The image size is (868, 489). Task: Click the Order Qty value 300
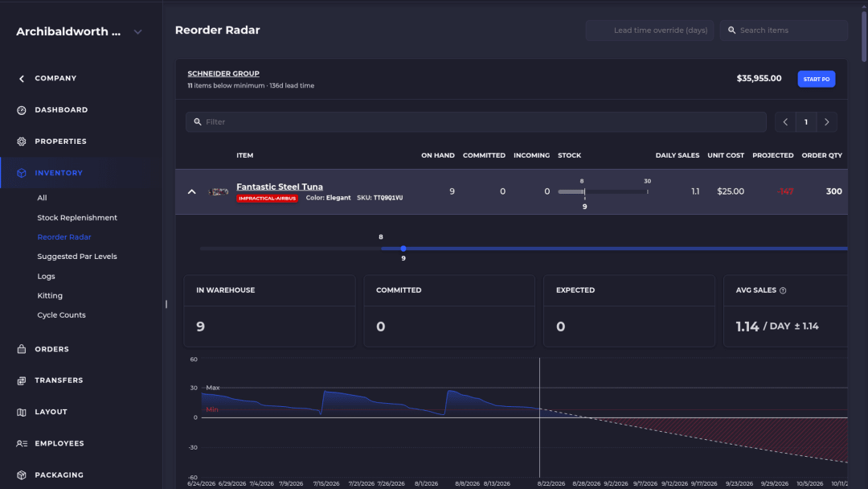(833, 191)
